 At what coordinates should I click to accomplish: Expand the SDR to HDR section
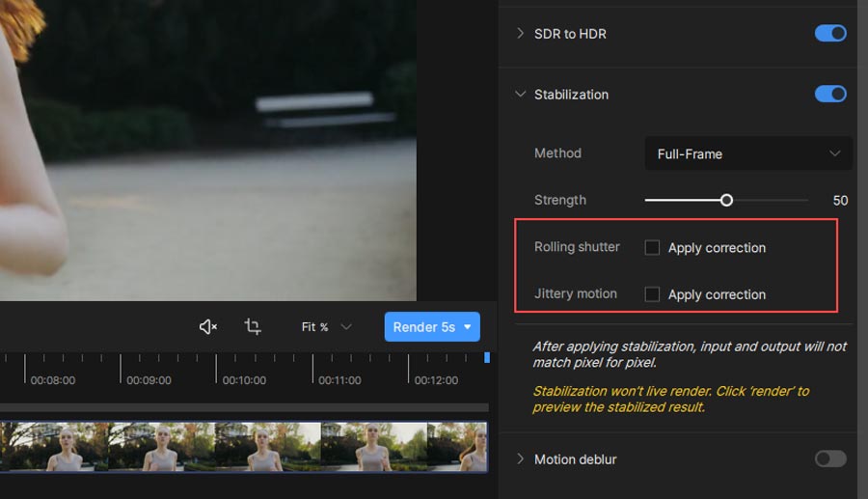(x=520, y=33)
